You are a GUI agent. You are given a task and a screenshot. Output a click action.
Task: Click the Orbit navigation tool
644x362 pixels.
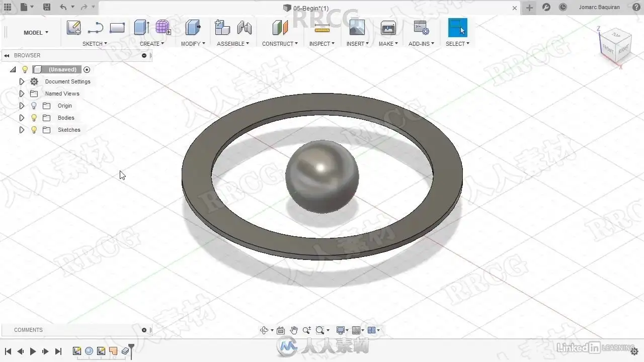[x=264, y=330]
